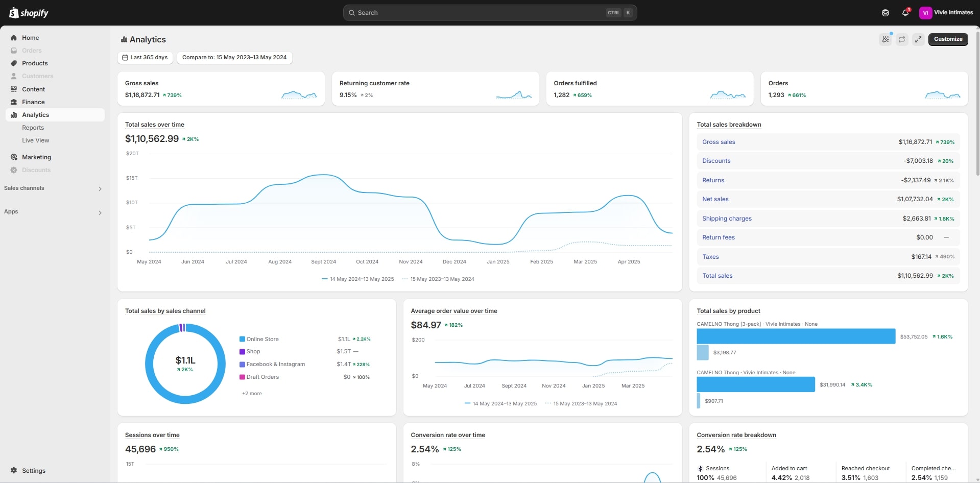Click the total sales donut chart
Screen dimensions: 980x483
tap(185, 364)
